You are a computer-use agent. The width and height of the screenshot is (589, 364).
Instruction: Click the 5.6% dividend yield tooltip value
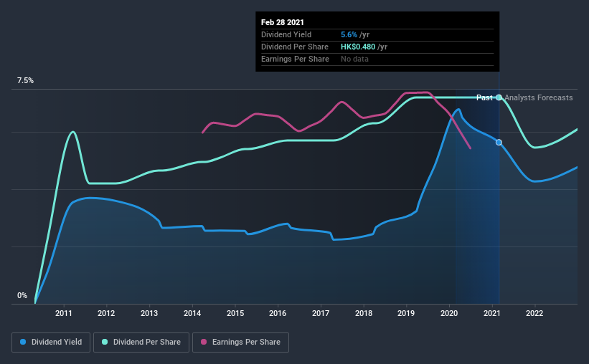pyautogui.click(x=349, y=34)
